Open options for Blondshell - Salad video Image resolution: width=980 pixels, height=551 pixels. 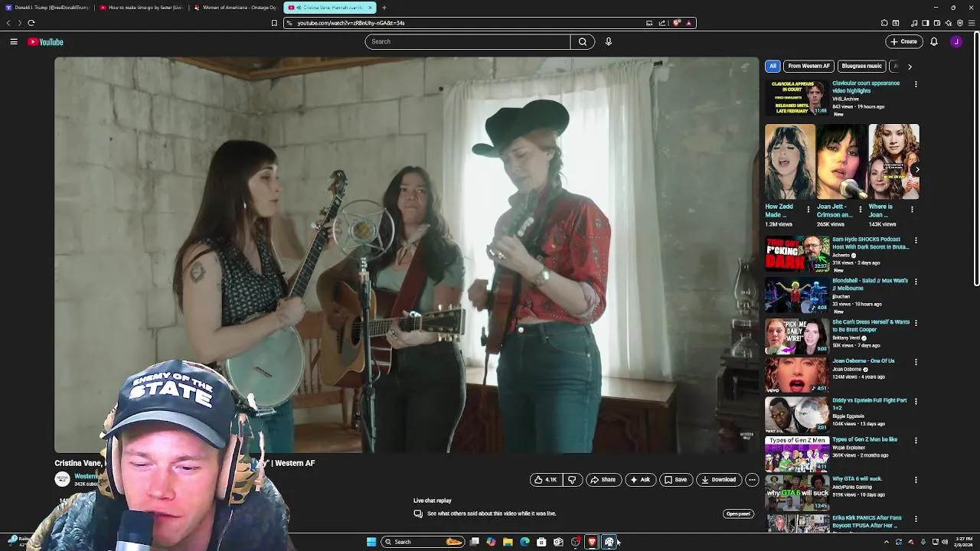click(x=916, y=282)
